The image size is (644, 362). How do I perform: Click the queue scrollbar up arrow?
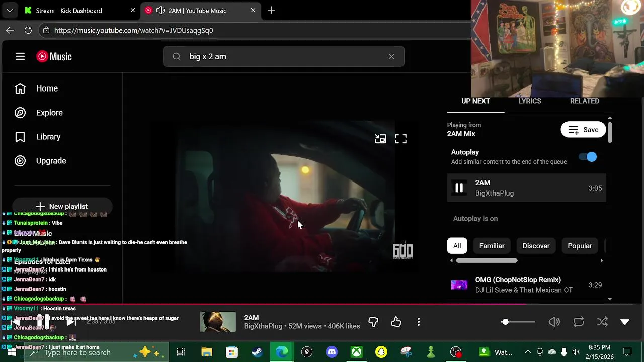610,118
